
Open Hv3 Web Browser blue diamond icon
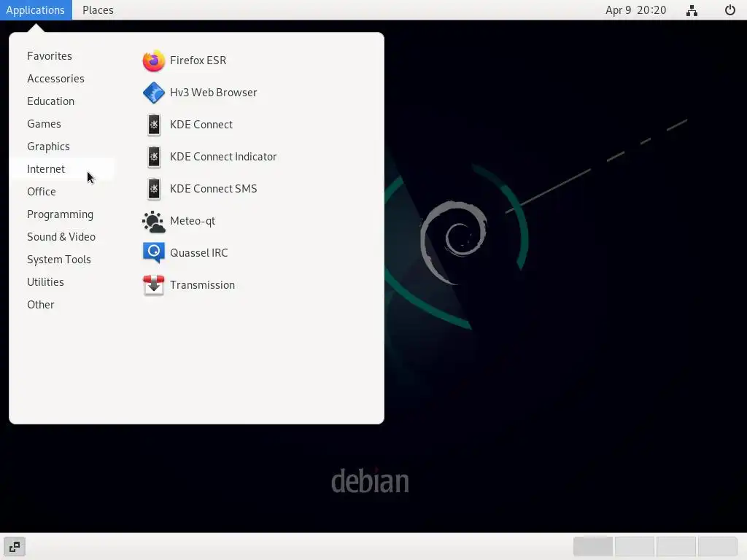click(x=153, y=93)
